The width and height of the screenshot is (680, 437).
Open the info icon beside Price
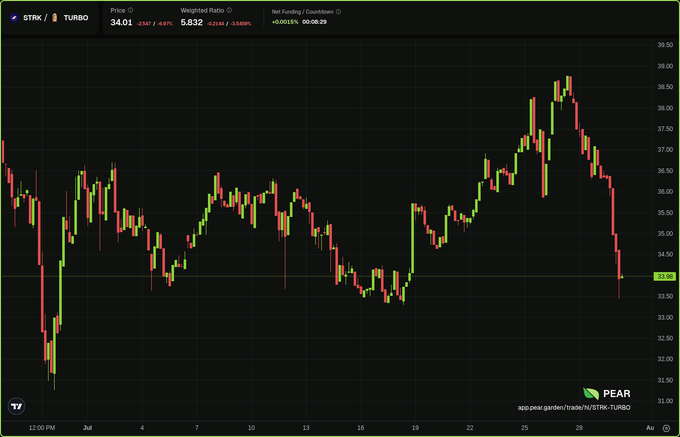tap(131, 10)
